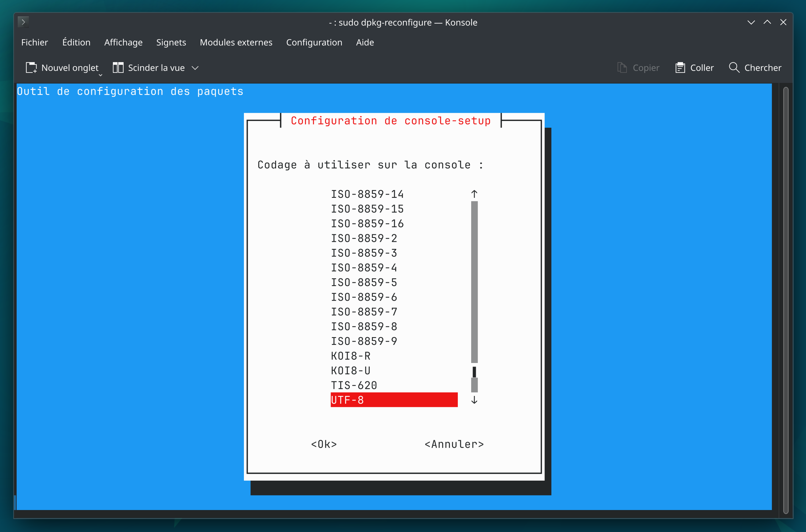Image resolution: width=806 pixels, height=532 pixels.
Task: Select the ISO-8859-8 encoding
Action: click(x=364, y=326)
